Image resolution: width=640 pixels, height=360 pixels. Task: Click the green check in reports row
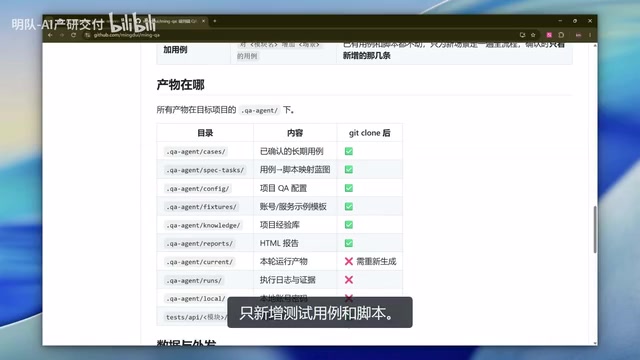[349, 243]
